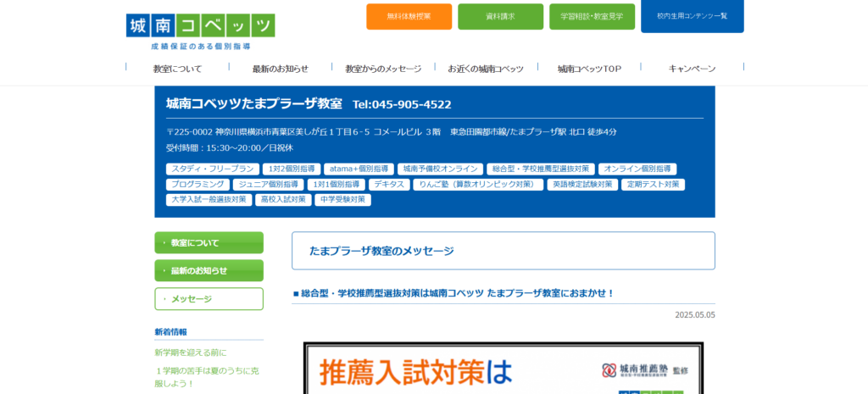The image size is (868, 394).
Task: Go to 教室からのメッセージ in the nav bar
Action: click(x=383, y=69)
